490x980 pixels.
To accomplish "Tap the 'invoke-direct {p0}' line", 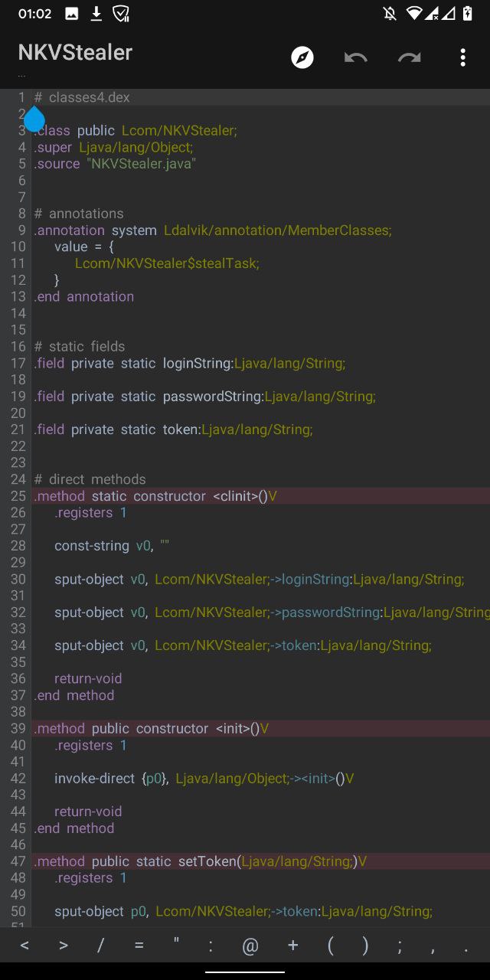I will (204, 779).
